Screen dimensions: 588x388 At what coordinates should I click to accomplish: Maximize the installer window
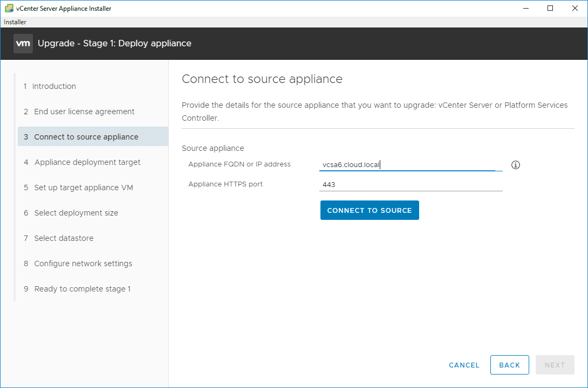(x=550, y=8)
